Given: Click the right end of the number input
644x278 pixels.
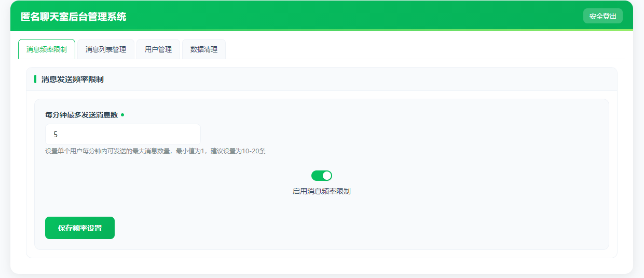Looking at the screenshot, I should click(x=192, y=135).
